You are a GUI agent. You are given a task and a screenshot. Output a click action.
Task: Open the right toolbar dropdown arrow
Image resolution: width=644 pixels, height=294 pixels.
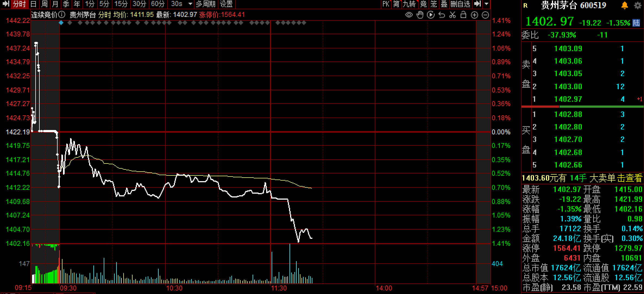(486, 4)
